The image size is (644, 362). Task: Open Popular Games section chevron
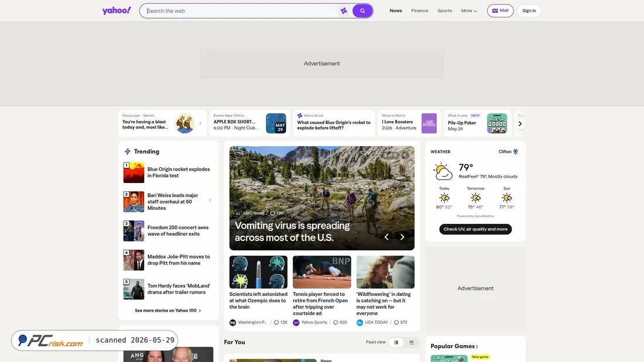pos(477,347)
